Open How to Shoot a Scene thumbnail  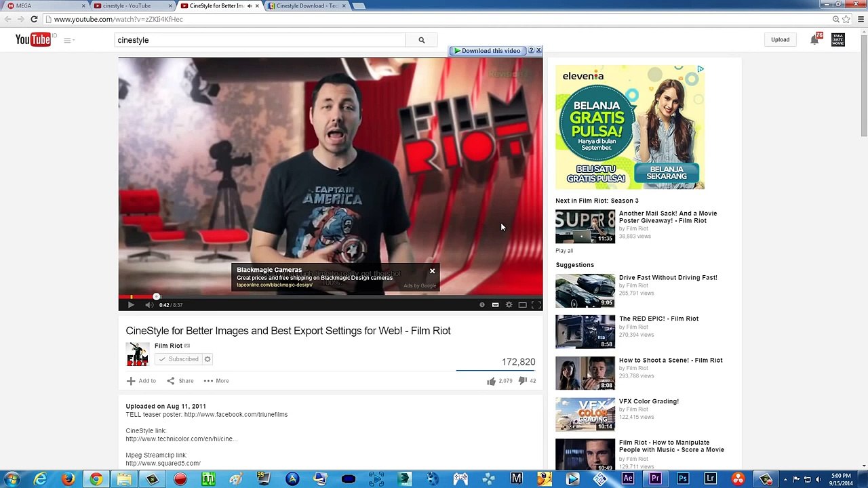coord(585,373)
